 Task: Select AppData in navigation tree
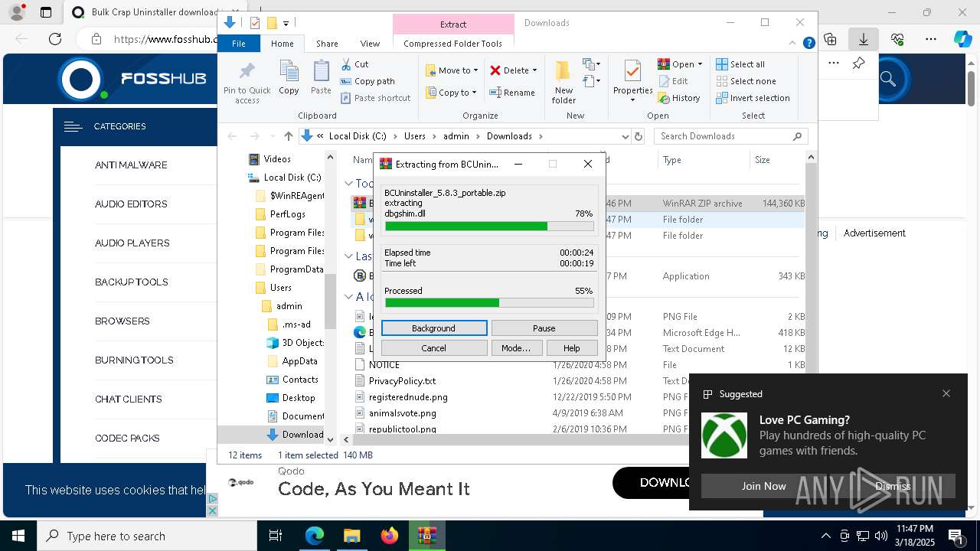pyautogui.click(x=299, y=361)
